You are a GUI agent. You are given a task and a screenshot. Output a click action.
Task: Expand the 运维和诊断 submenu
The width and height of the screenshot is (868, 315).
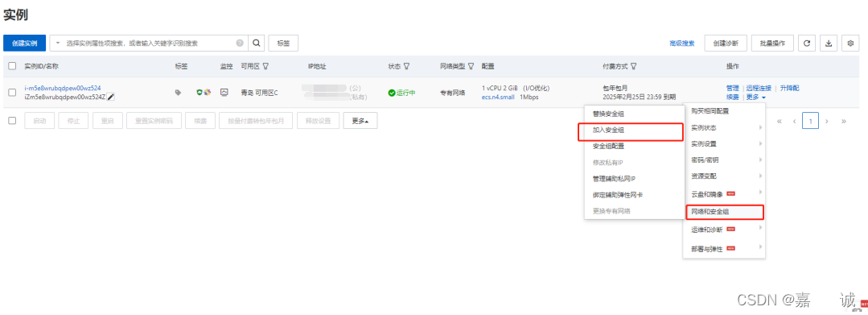pyautogui.click(x=725, y=229)
